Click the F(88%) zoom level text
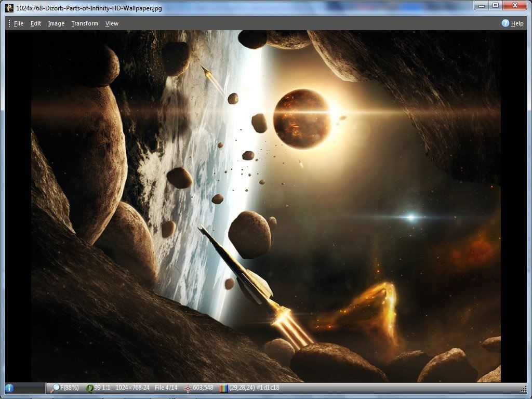This screenshot has width=532, height=399. [70, 388]
